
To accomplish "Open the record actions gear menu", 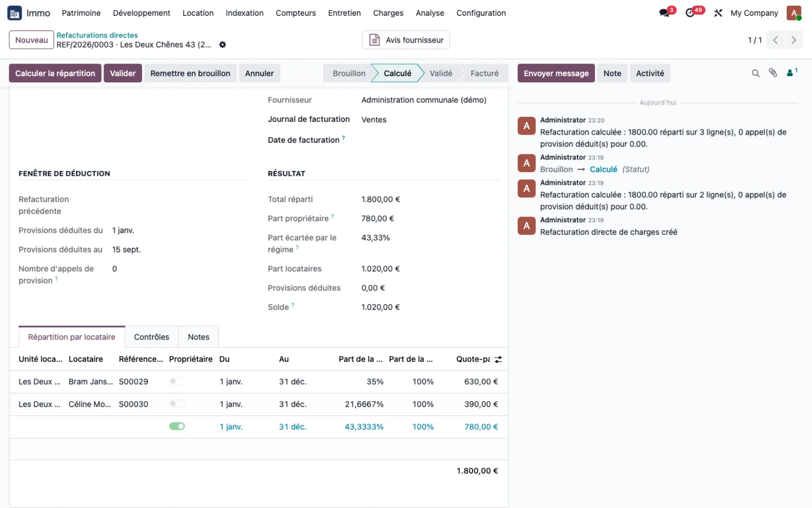I will click(x=222, y=45).
